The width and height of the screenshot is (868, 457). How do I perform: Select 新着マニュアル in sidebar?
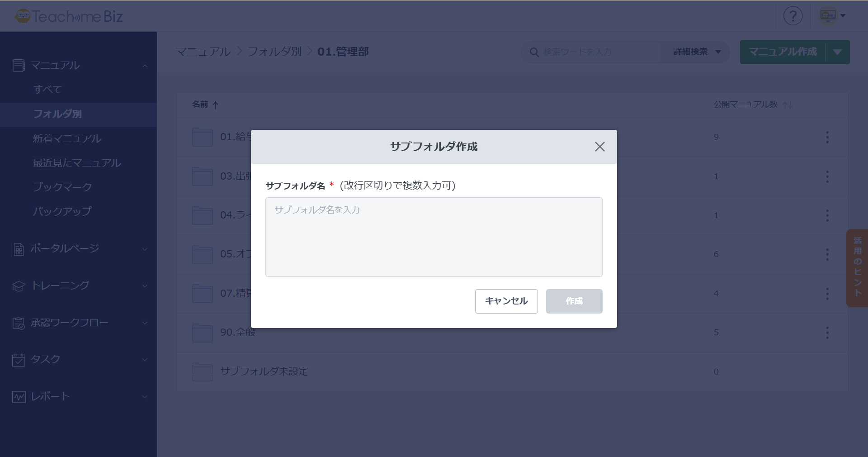[67, 138]
